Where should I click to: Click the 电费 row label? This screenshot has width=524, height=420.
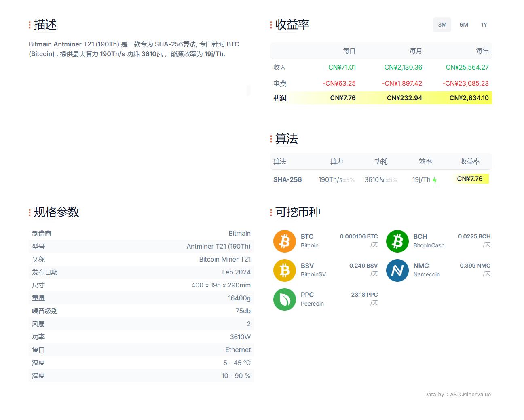click(280, 83)
